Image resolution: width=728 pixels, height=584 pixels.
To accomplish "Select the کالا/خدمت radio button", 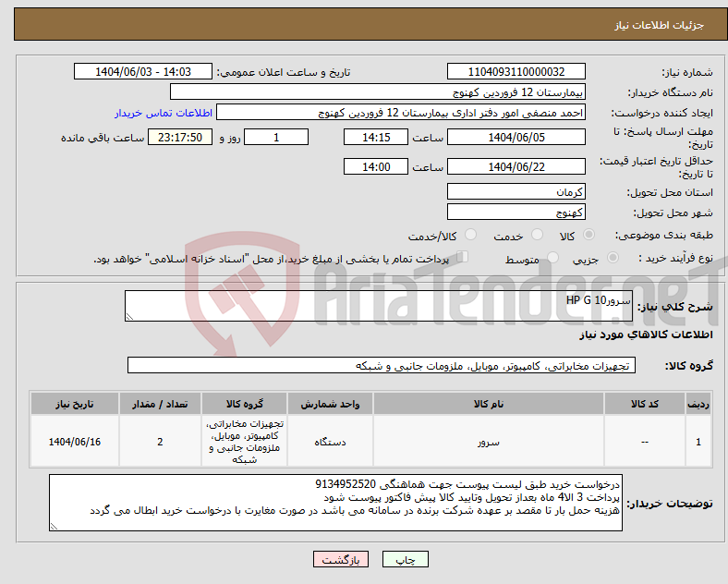I will tap(471, 235).
